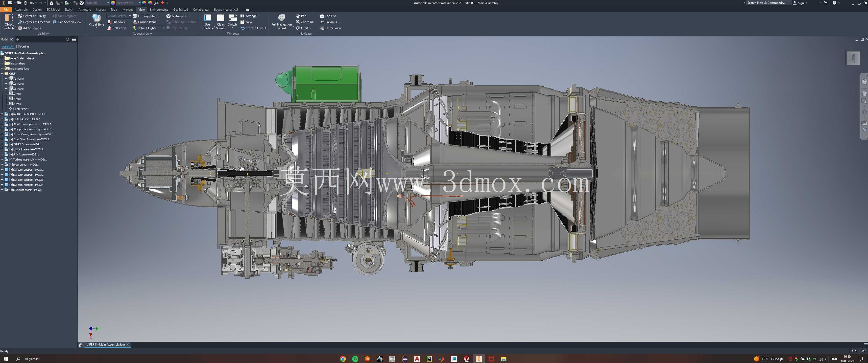
Task: Click the fx Parameters icon
Action: (x=156, y=3)
